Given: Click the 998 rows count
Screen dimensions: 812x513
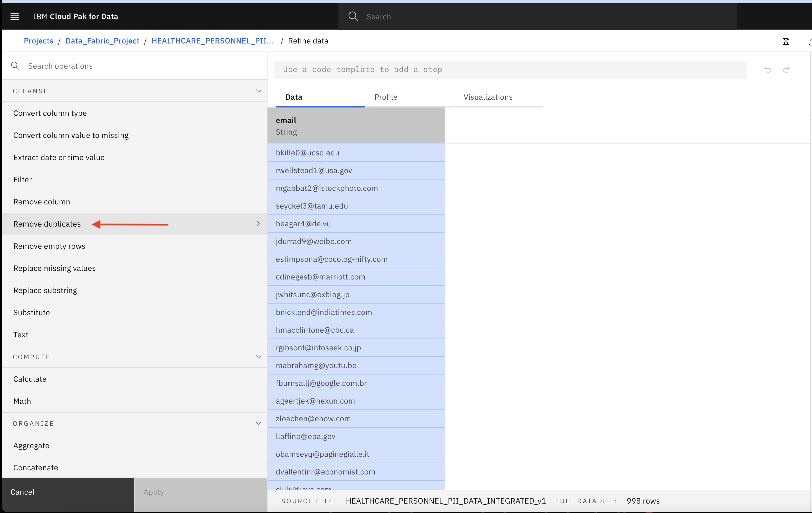Looking at the screenshot, I should (x=643, y=501).
